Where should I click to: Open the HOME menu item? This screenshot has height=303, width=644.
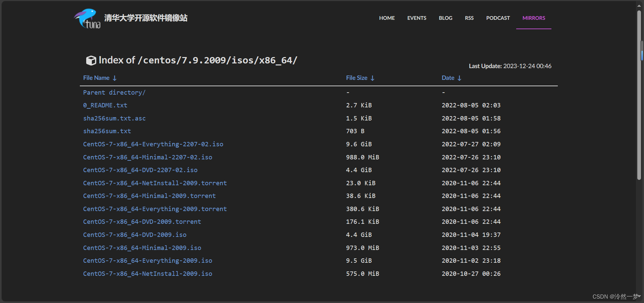387,18
